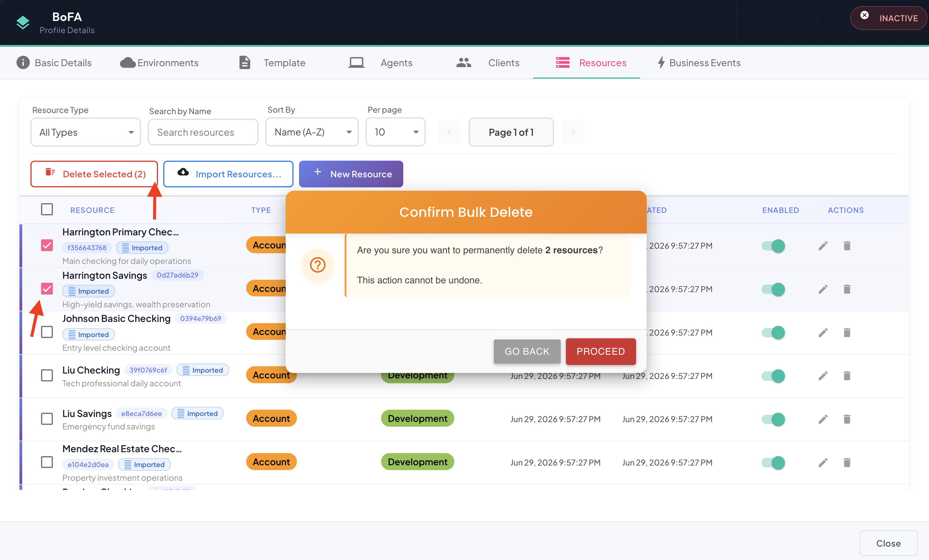Edit Liu Checking with pencil icon
The width and height of the screenshot is (929, 560).
coord(823,376)
